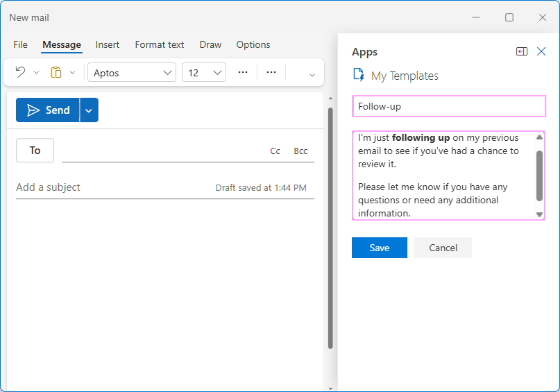Open the undo options chevron
This screenshot has height=392, width=560.
pyautogui.click(x=36, y=72)
